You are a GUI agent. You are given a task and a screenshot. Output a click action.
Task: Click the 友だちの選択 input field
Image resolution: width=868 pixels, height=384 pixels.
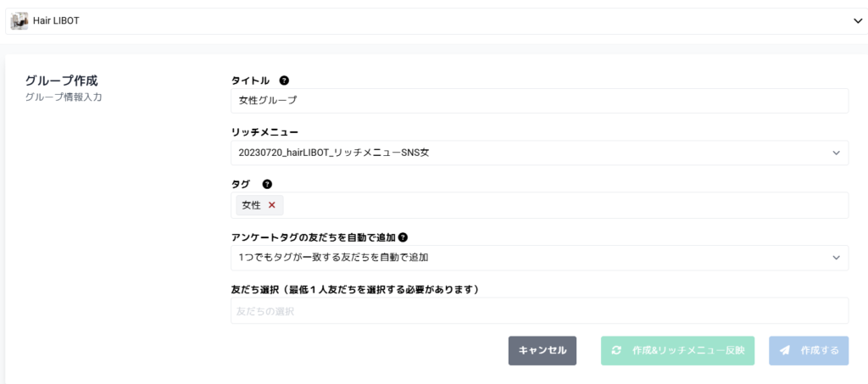(x=539, y=311)
